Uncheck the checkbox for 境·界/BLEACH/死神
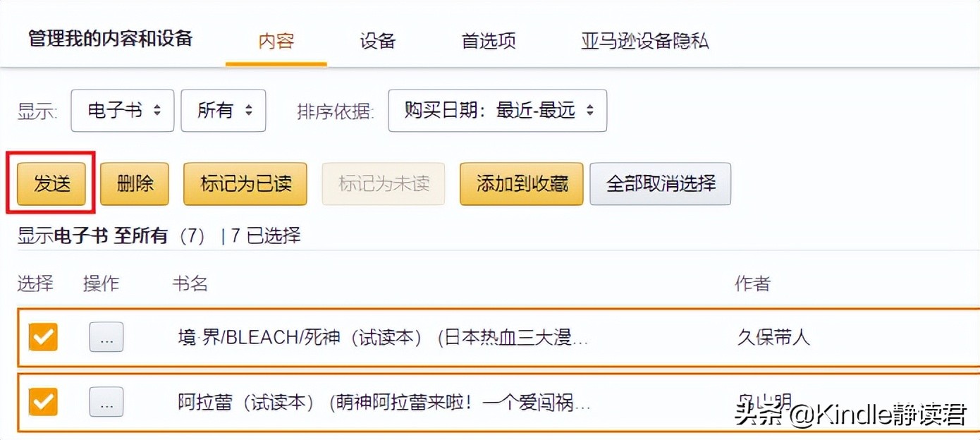 (x=42, y=338)
